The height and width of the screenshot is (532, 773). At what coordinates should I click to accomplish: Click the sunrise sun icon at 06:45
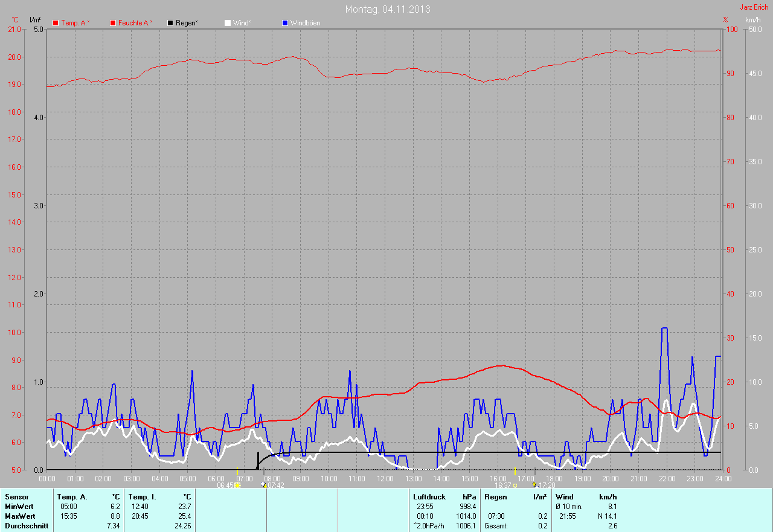(237, 485)
